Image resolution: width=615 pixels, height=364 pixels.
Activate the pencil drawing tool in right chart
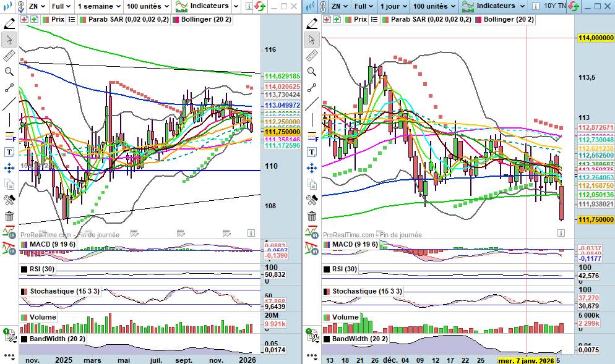[x=311, y=23]
